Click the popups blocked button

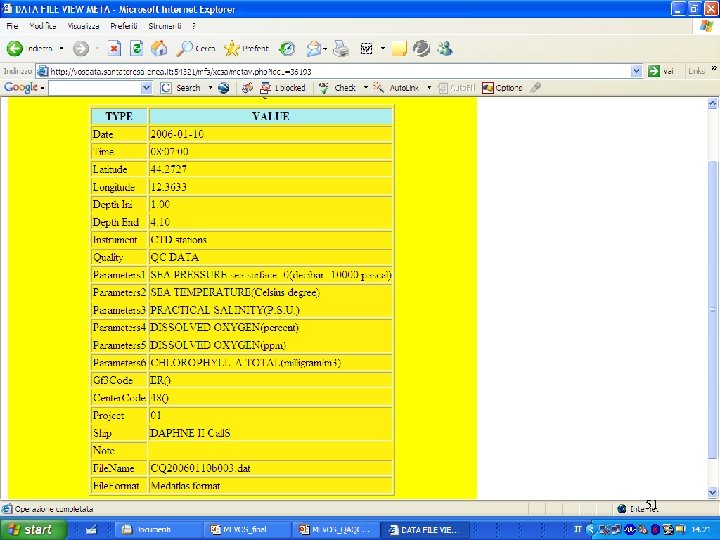click(283, 88)
